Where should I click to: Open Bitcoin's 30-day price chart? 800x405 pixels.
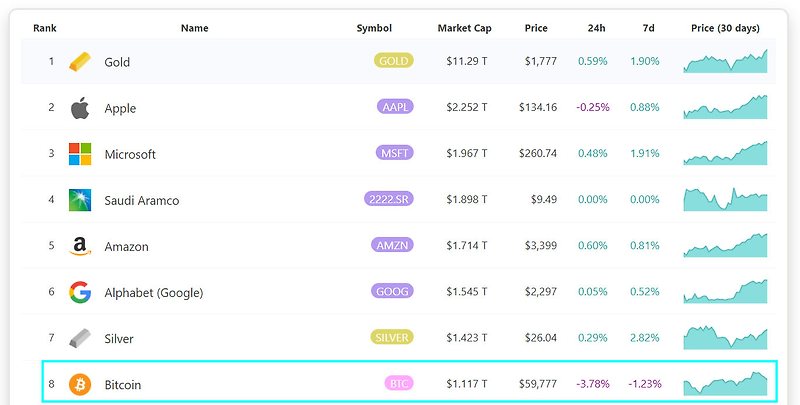(x=725, y=384)
